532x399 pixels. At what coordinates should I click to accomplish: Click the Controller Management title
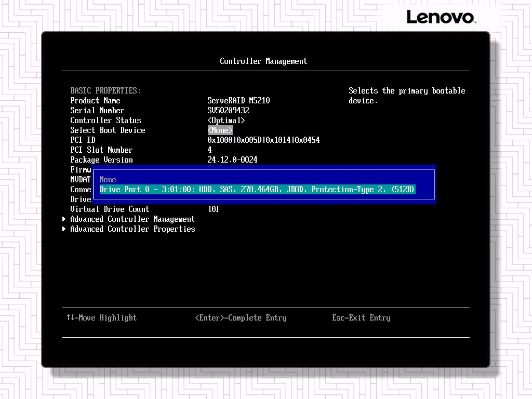[x=263, y=61]
